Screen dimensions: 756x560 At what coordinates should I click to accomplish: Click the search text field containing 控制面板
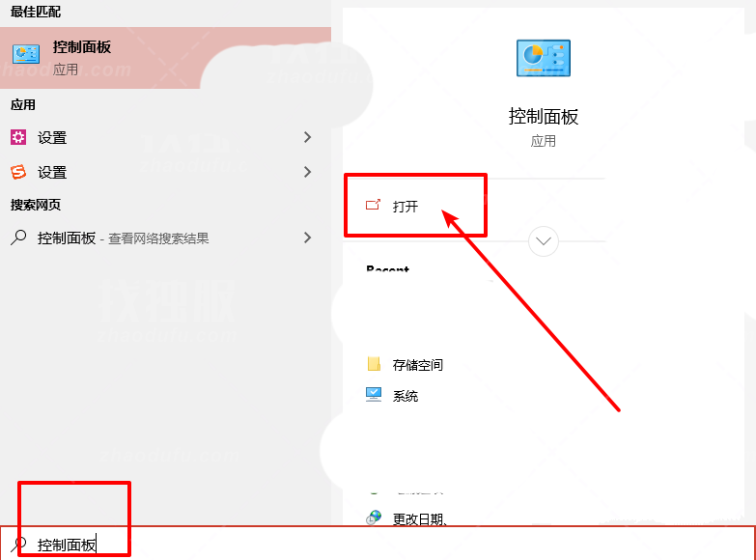pyautogui.click(x=378, y=545)
